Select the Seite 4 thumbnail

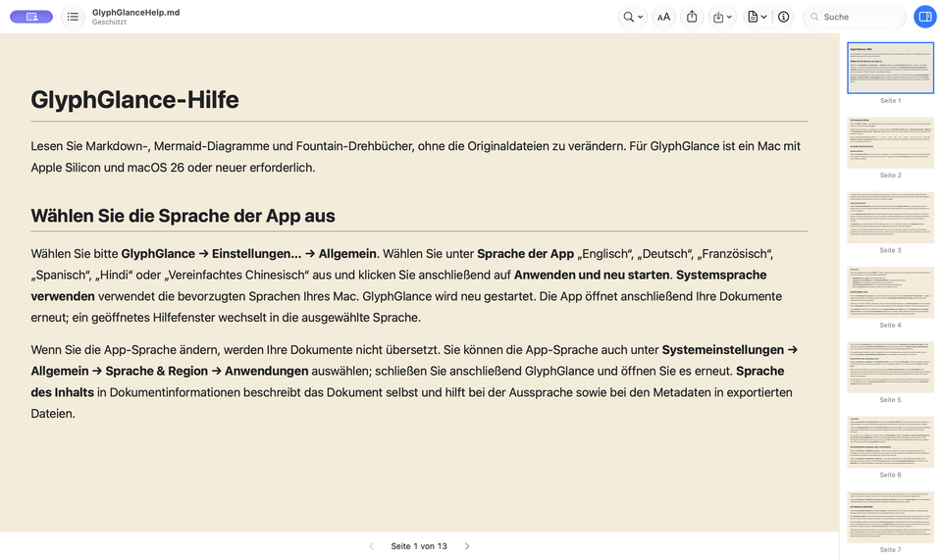890,292
